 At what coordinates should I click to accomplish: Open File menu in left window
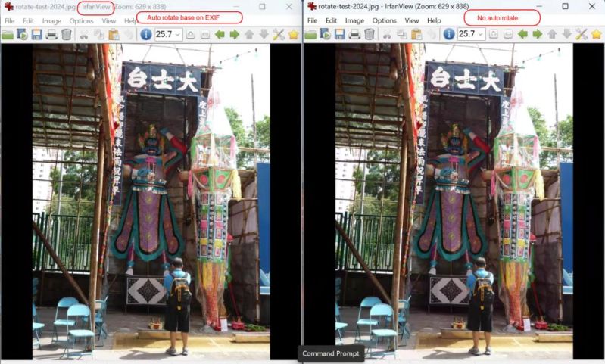[10, 21]
